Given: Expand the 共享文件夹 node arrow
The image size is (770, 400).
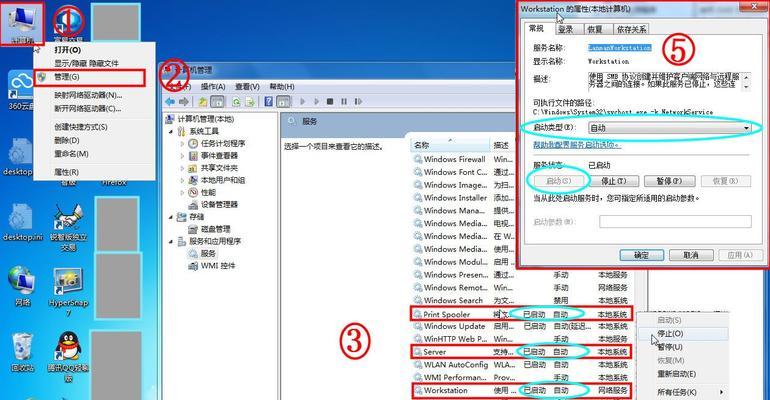Looking at the screenshot, I should [x=182, y=168].
